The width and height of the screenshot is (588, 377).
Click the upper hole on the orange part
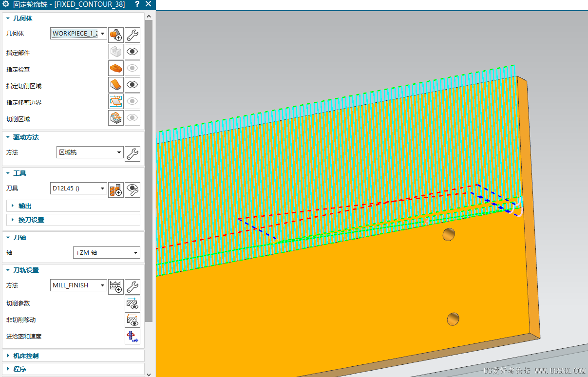click(449, 235)
